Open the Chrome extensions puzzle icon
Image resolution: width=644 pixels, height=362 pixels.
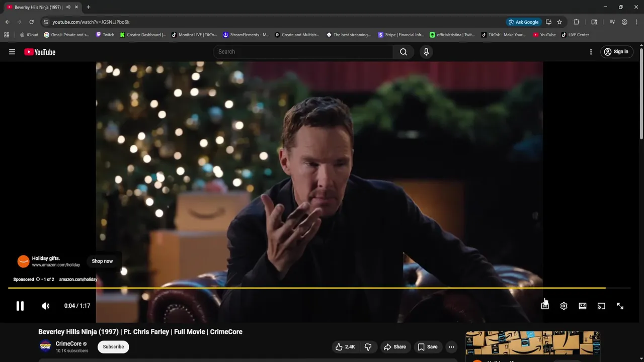(577, 22)
